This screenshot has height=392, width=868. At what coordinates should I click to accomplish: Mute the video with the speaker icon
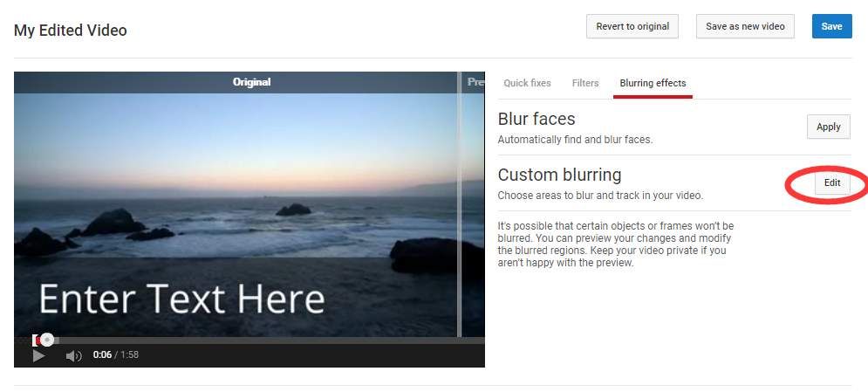[74, 355]
